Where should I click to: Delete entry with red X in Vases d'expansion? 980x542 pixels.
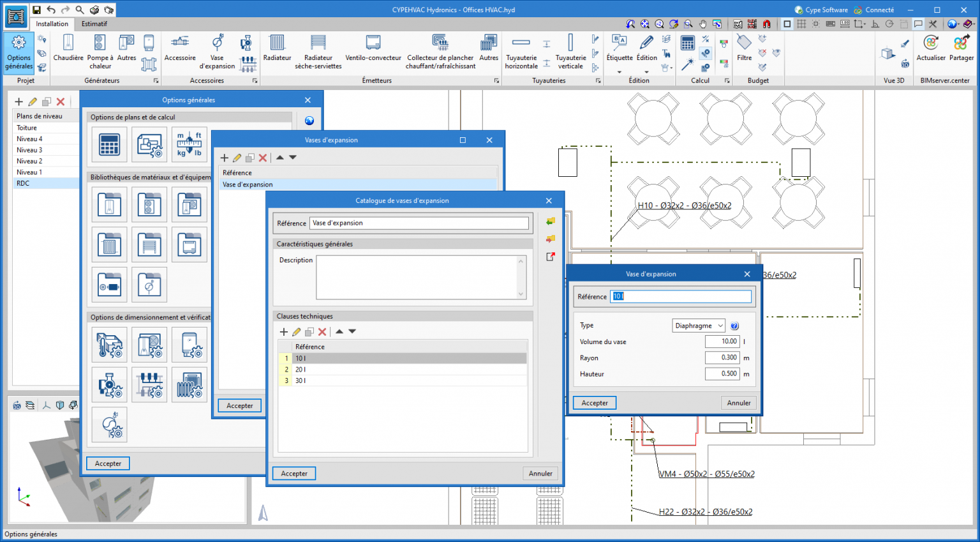[x=262, y=158]
